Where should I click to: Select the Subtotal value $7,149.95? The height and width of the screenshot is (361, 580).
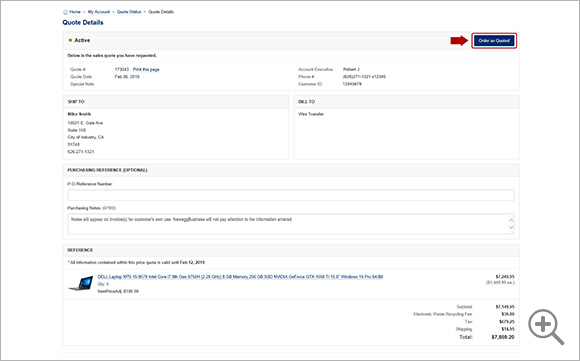click(505, 307)
